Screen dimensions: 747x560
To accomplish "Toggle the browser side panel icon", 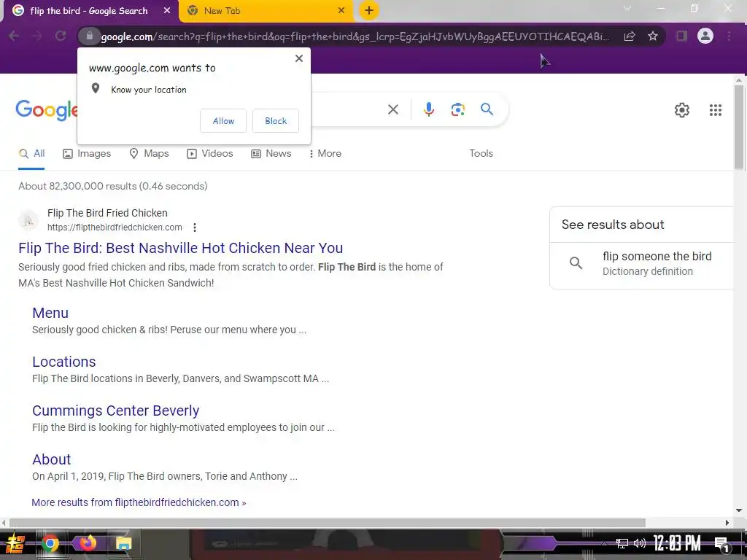I will pyautogui.click(x=682, y=36).
